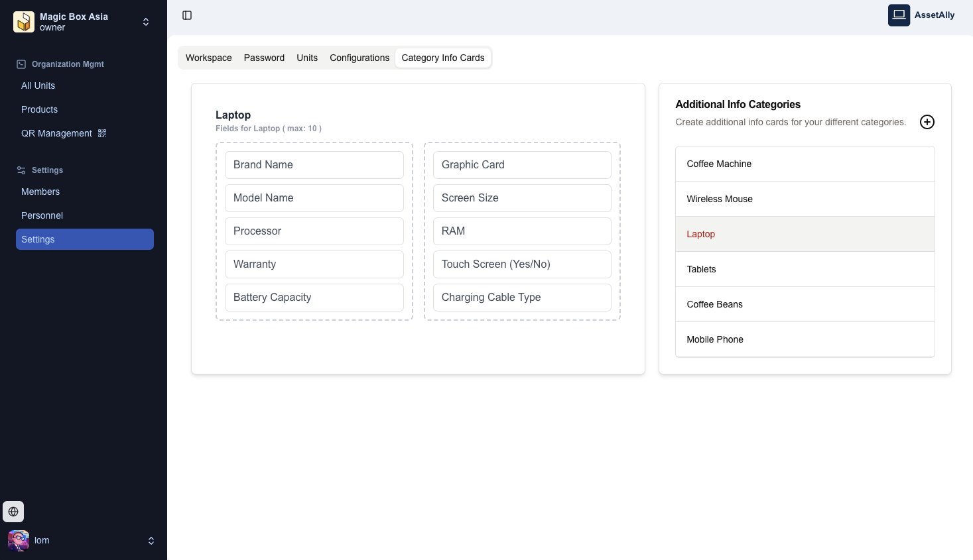Click the Brand Name field
The width and height of the screenshot is (973, 560).
pyautogui.click(x=314, y=165)
